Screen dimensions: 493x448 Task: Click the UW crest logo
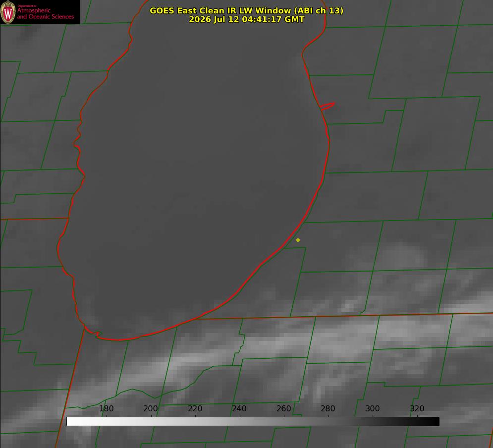(x=8, y=12)
